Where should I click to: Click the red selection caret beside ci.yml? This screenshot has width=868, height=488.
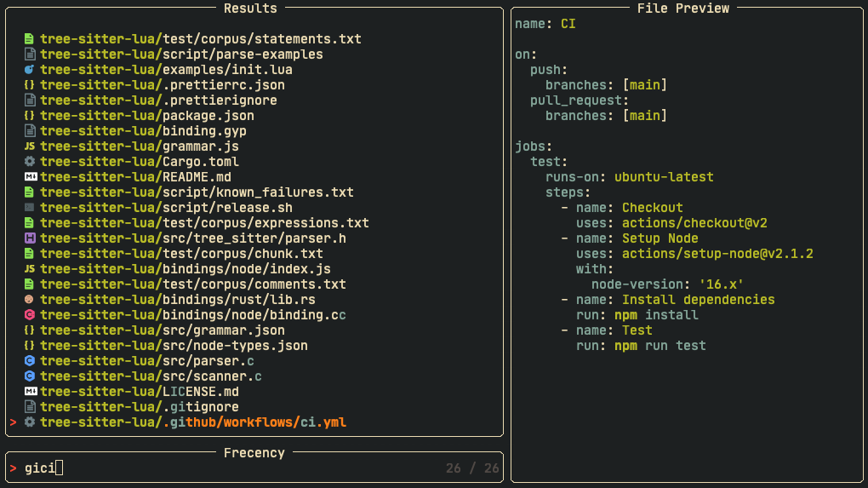tap(14, 422)
